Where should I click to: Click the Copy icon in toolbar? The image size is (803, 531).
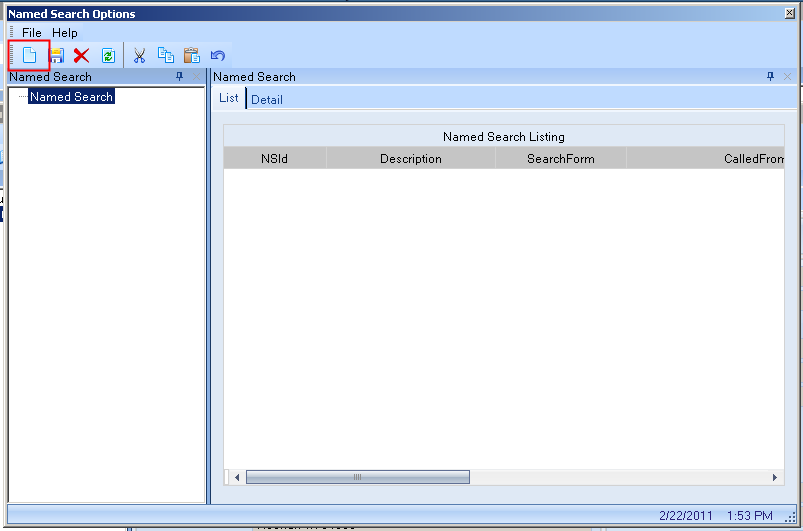165,55
